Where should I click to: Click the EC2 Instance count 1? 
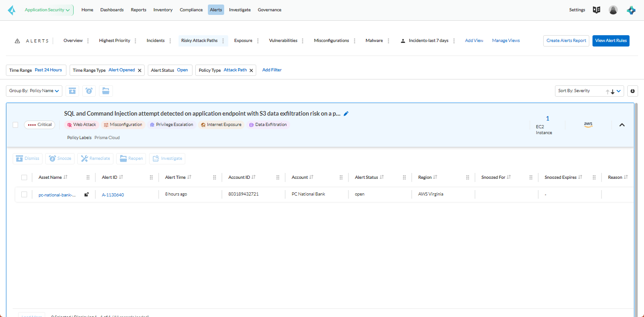(548, 118)
